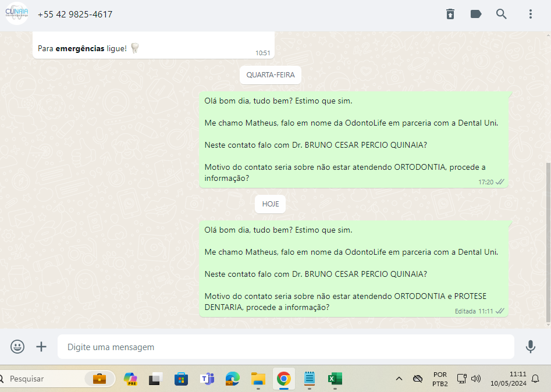Open File Explorer from the taskbar

[258, 379]
